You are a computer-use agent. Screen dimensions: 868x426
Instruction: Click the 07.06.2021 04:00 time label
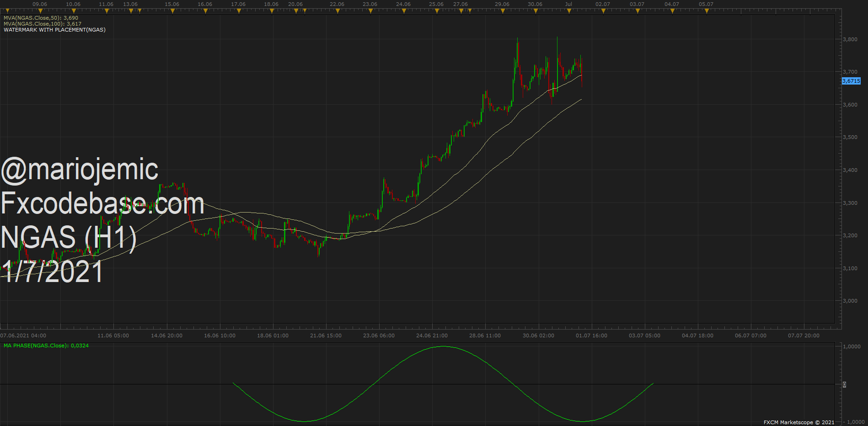click(x=23, y=335)
